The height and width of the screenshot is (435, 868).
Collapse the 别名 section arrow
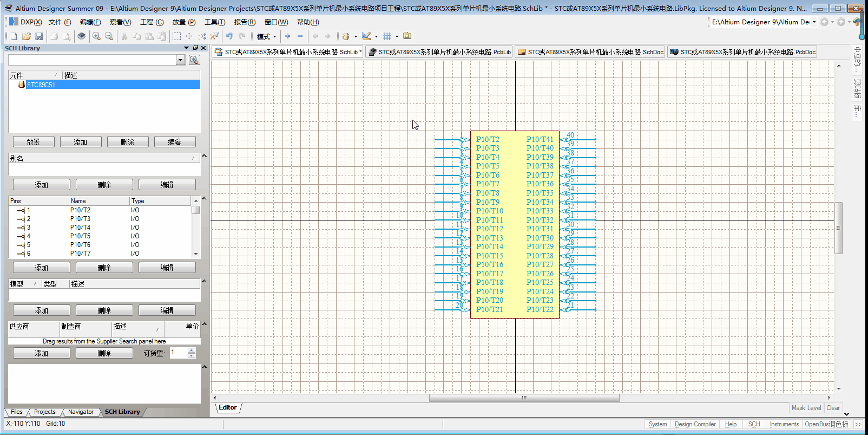(204, 156)
